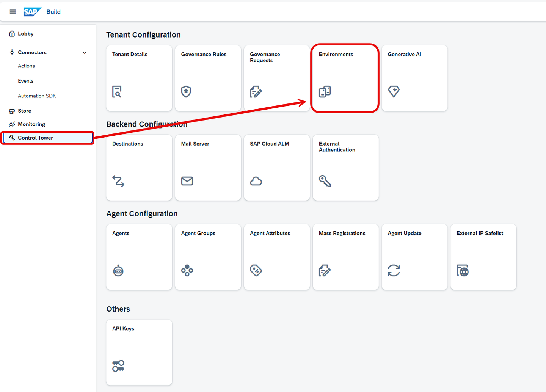
Task: Click the Agents robot icon
Action: (x=118, y=270)
